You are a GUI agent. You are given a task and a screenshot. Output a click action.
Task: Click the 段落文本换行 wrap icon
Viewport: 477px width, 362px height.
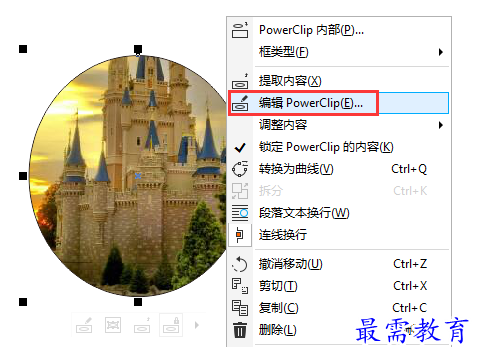click(x=240, y=213)
